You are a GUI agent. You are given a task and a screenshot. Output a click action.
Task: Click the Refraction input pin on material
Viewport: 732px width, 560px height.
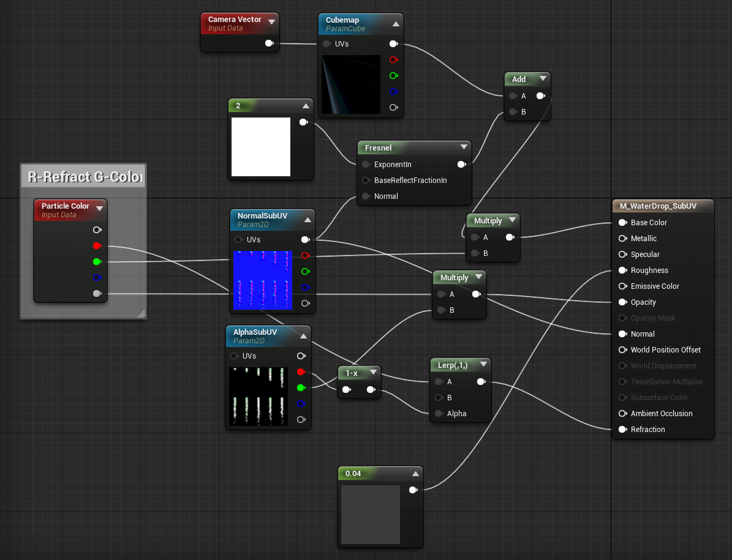click(622, 430)
